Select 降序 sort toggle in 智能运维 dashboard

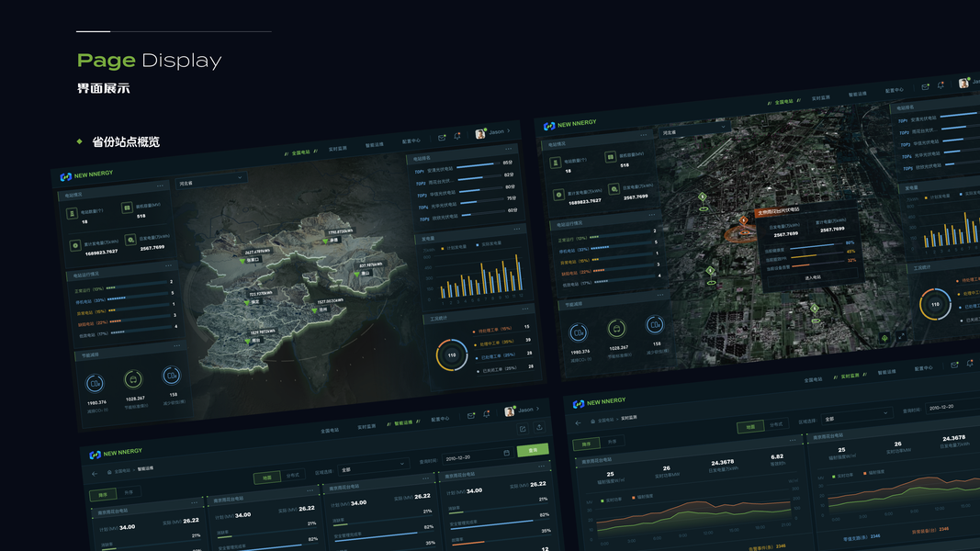[x=103, y=495]
